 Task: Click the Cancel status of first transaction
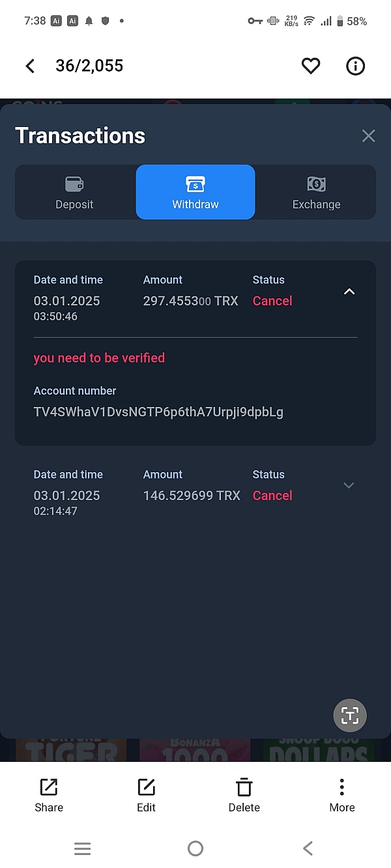[272, 301]
